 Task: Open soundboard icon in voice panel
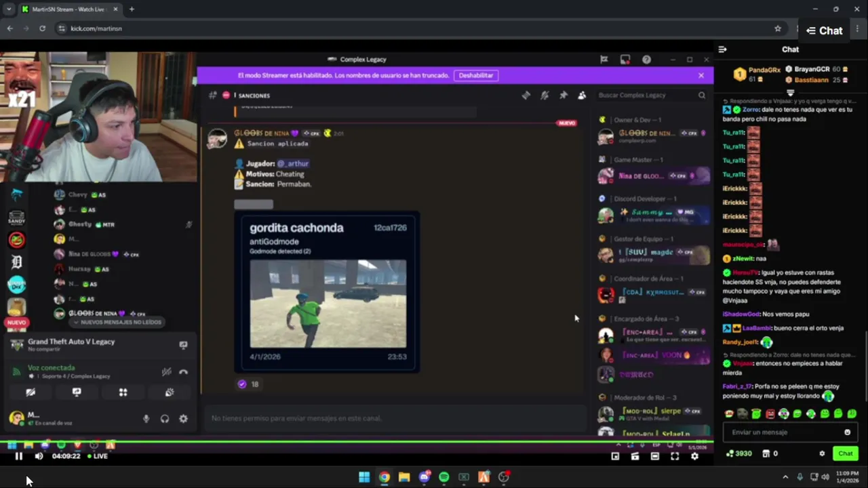pyautogui.click(x=170, y=392)
